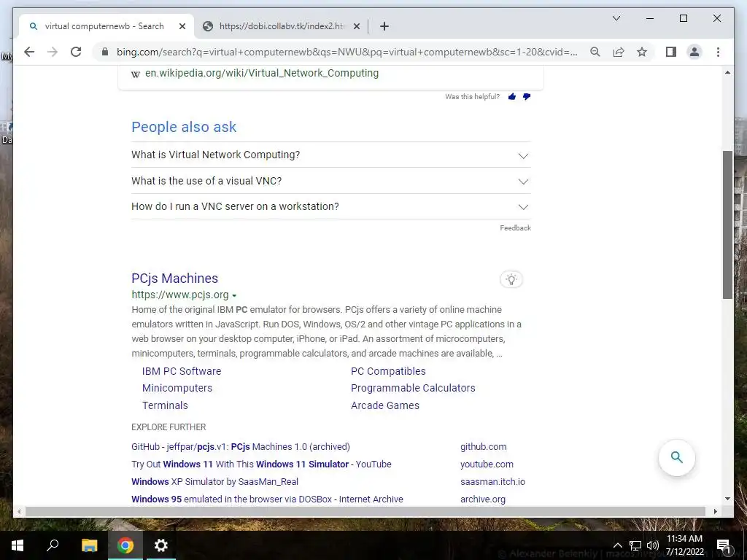The width and height of the screenshot is (747, 560).
Task: Click archive.org in Explore Further
Action: 483,499
